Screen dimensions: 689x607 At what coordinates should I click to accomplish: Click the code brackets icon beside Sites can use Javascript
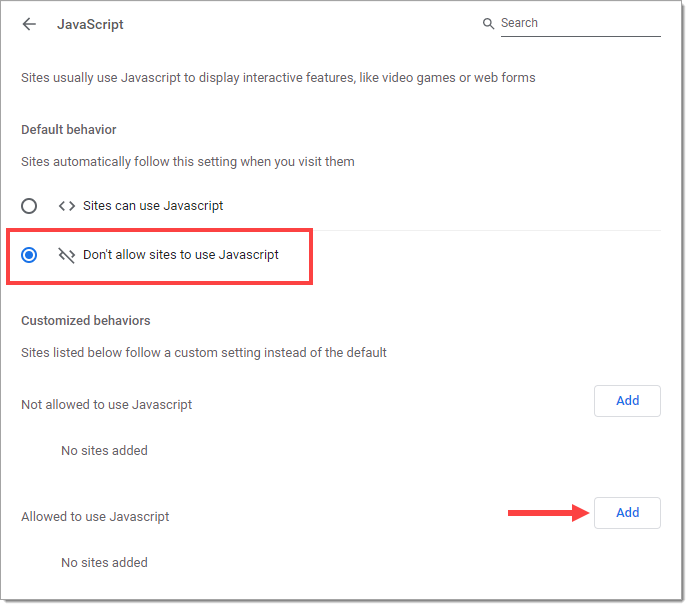click(67, 206)
